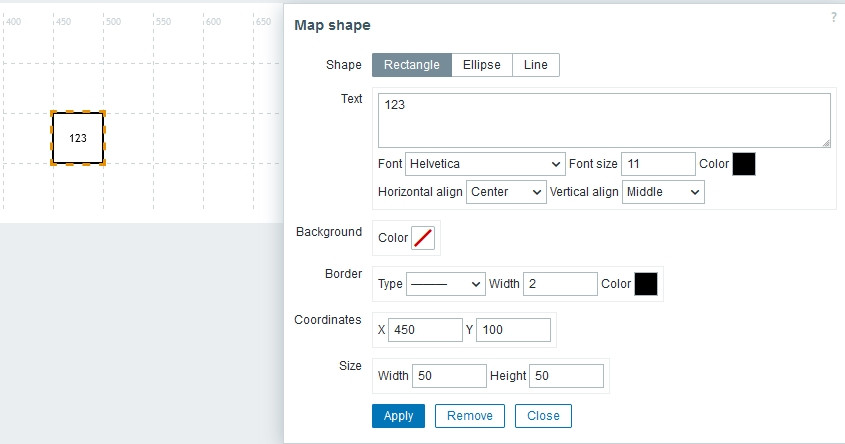This screenshot has width=845, height=444.
Task: Open the text Color black swatch
Action: point(744,164)
